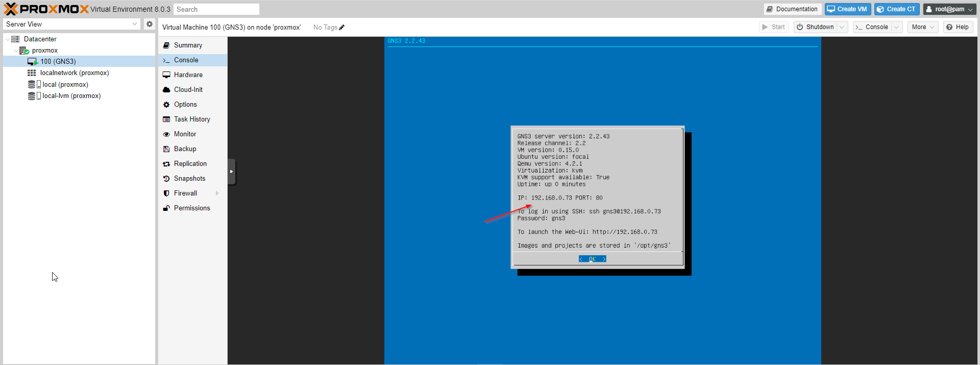
Task: Click the Proxmox logo in the header
Action: tap(46, 9)
